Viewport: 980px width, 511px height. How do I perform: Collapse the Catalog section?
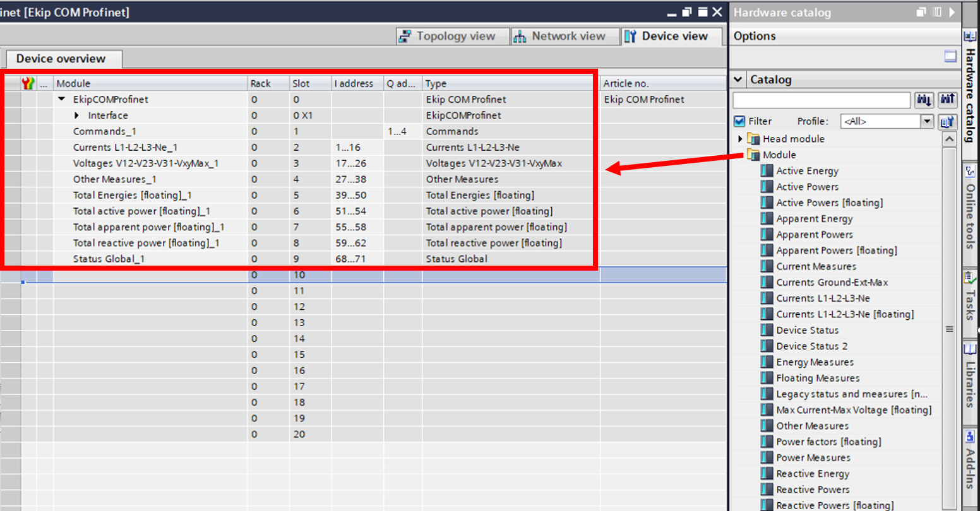(738, 79)
